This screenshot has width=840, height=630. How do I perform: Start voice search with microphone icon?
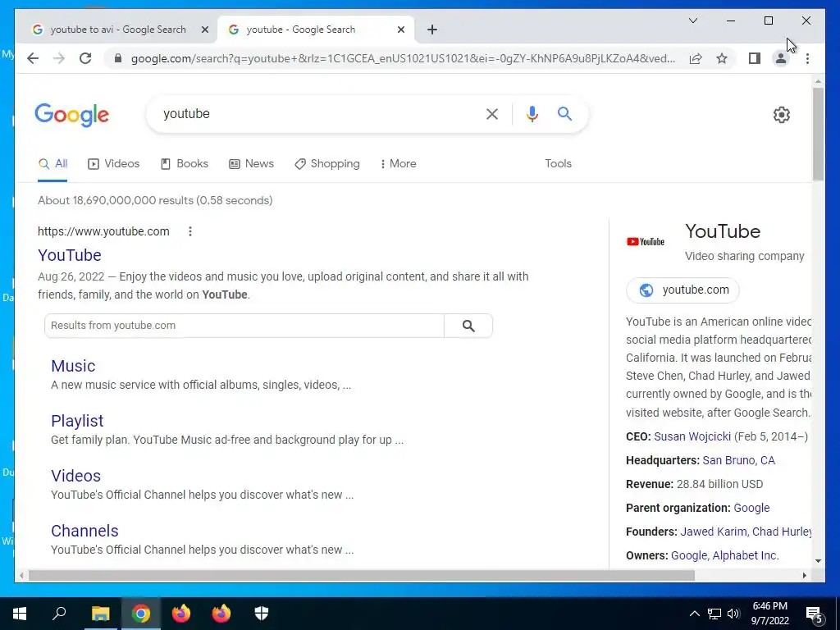point(532,113)
